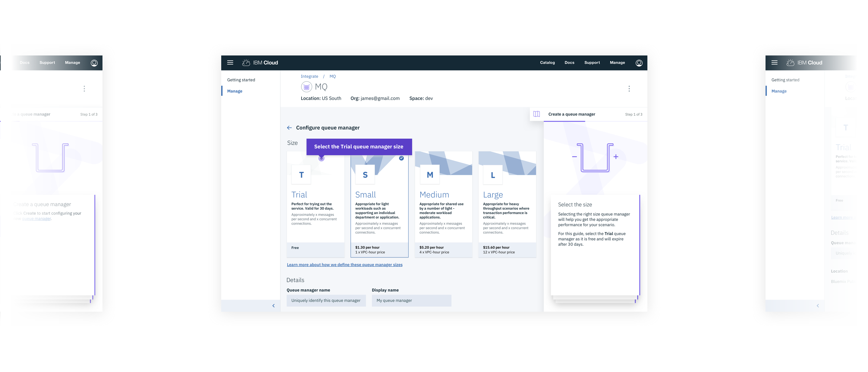The height and width of the screenshot is (372, 868).
Task: Follow the Integrate breadcrumb link
Action: 309,77
